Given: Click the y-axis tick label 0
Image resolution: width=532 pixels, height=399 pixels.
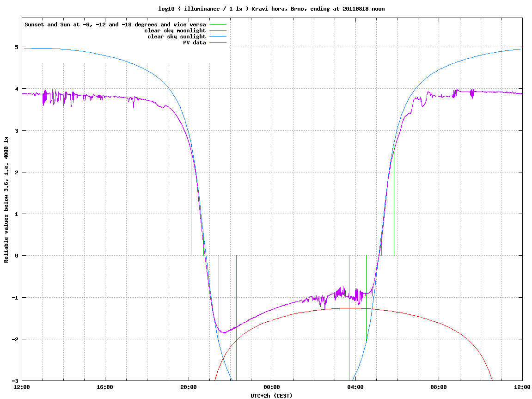Looking at the screenshot, I should pos(16,256).
